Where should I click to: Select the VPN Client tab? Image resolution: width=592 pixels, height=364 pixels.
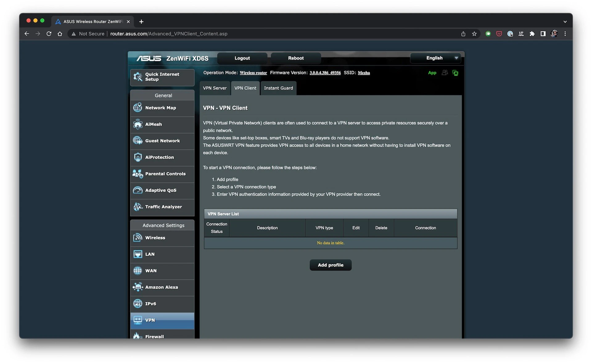point(245,88)
